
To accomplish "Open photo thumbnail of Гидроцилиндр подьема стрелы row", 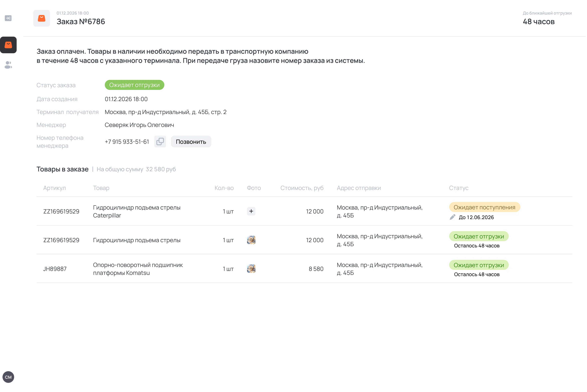I will 251,240.
